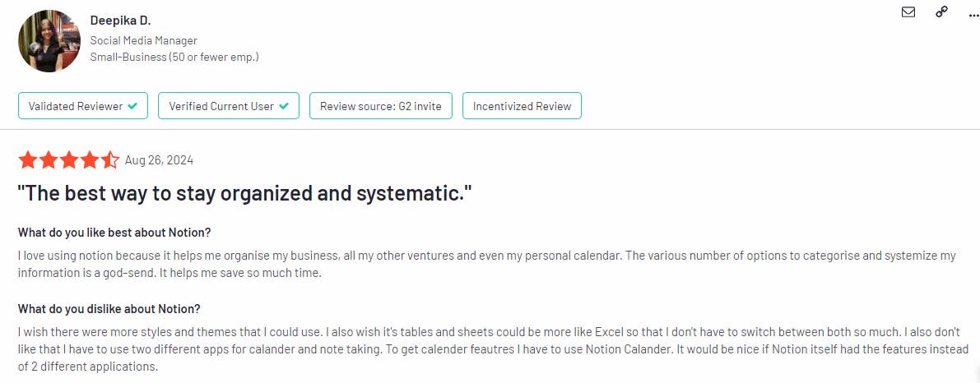Click the checkmark in Verified Current User badge

pyautogui.click(x=284, y=106)
